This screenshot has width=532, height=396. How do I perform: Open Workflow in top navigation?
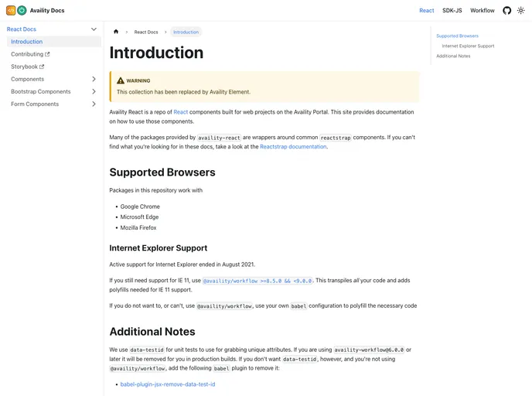click(x=483, y=11)
